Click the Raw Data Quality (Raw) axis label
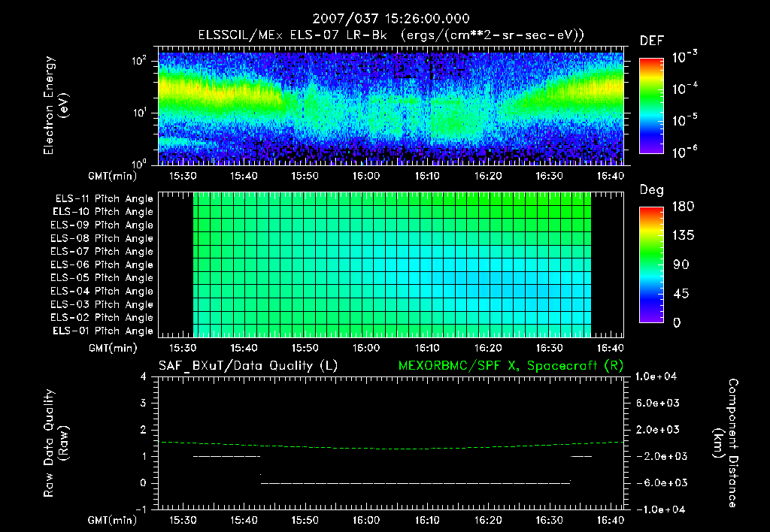 tap(56, 443)
